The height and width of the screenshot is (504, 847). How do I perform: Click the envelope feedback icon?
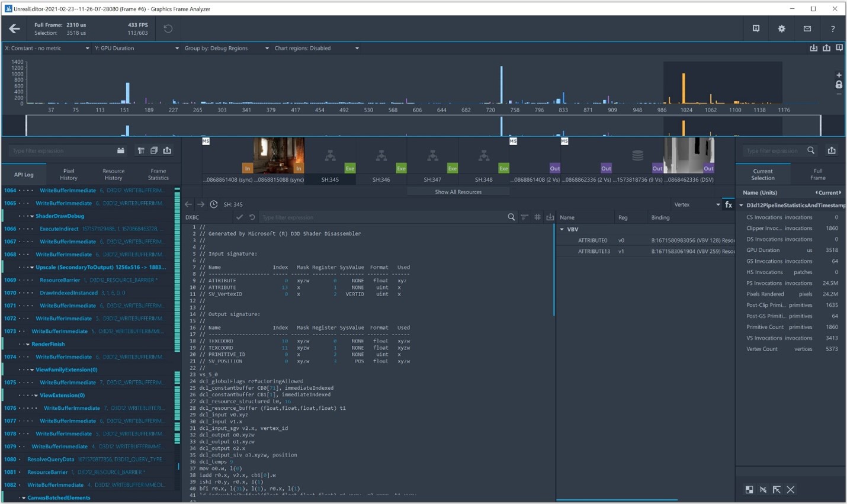[x=807, y=28]
